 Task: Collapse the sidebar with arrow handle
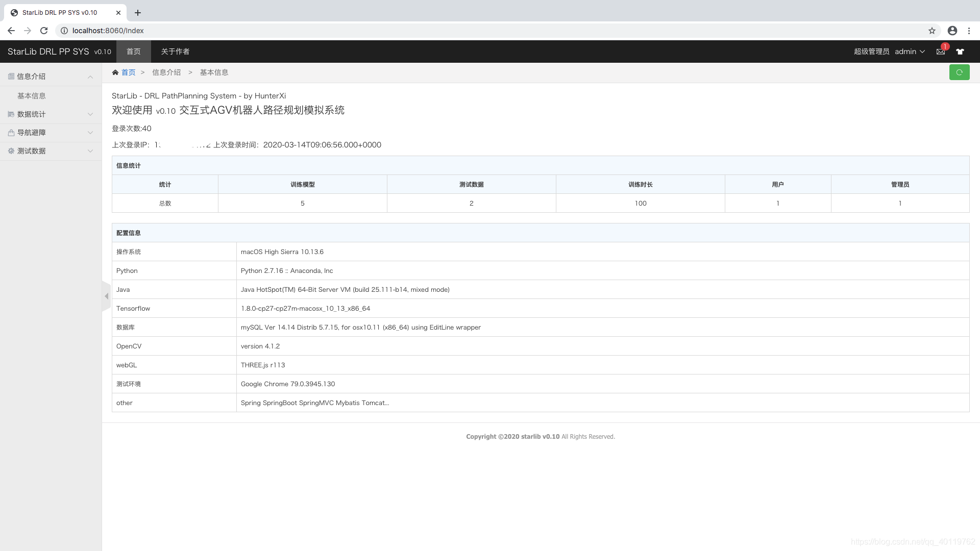106,296
